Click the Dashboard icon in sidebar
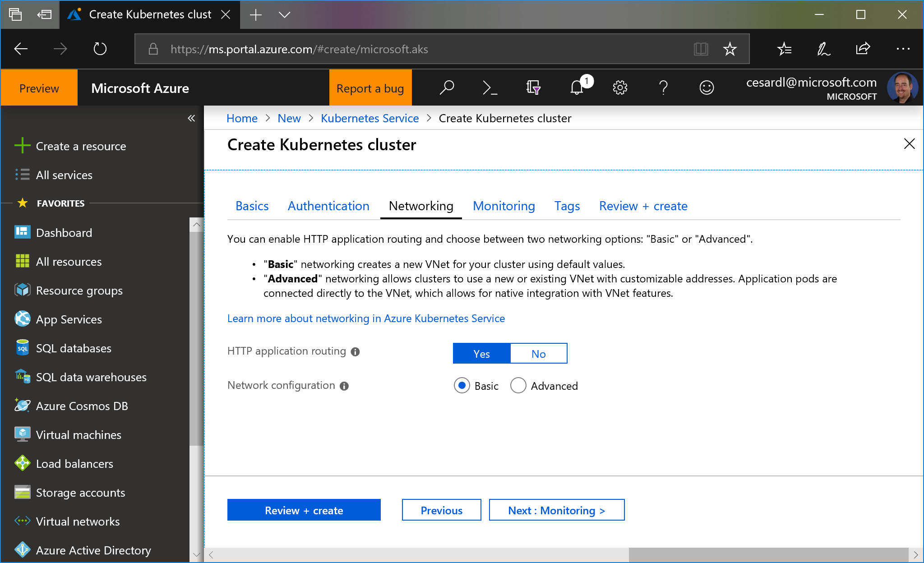Screen dimensions: 924x563 (x=23, y=232)
